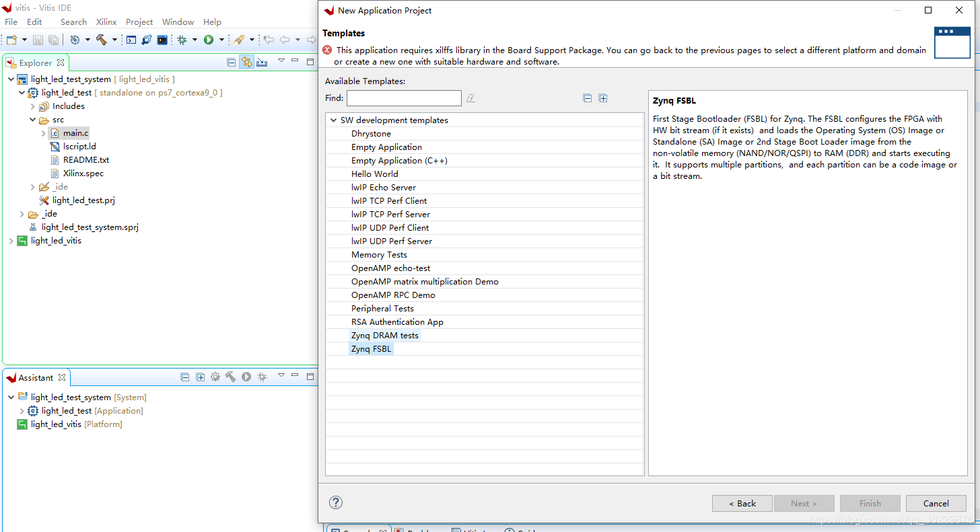980x532 pixels.
Task: Click the green bug Debug icon
Action: click(182, 40)
